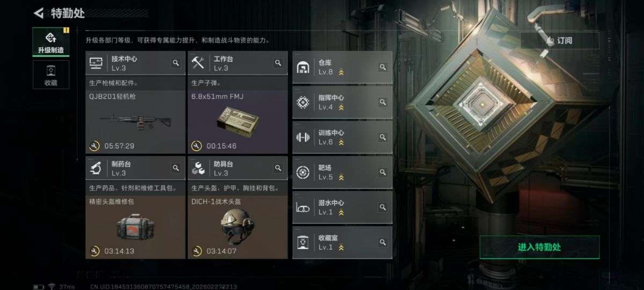The width and height of the screenshot is (644, 290).
Task: Tap upgrade chevrons beside 训练中心 Lv.6
Action: (341, 142)
